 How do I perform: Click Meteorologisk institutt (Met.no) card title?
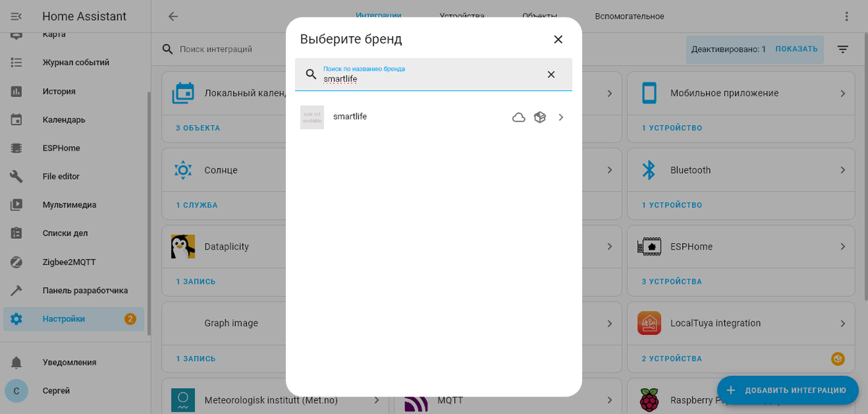pyautogui.click(x=271, y=400)
